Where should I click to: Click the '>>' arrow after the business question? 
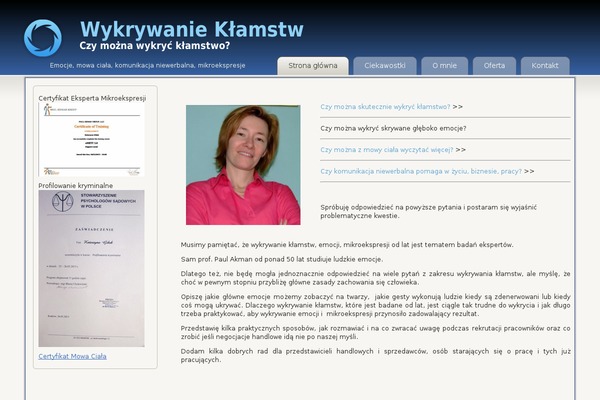click(x=529, y=171)
